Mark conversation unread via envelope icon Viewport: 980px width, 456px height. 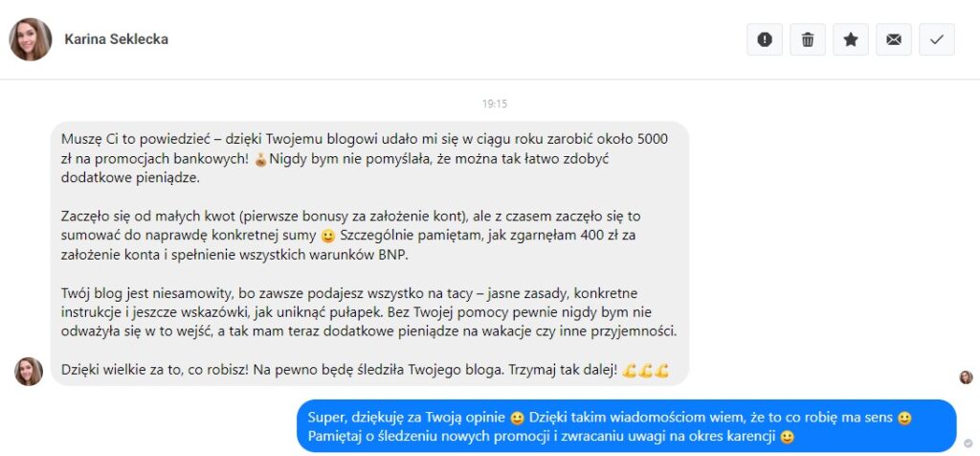coord(894,39)
